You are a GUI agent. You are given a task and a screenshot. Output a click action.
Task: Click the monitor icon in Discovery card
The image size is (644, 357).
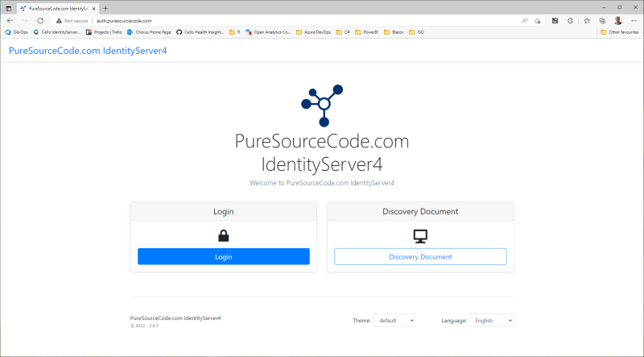click(x=420, y=236)
